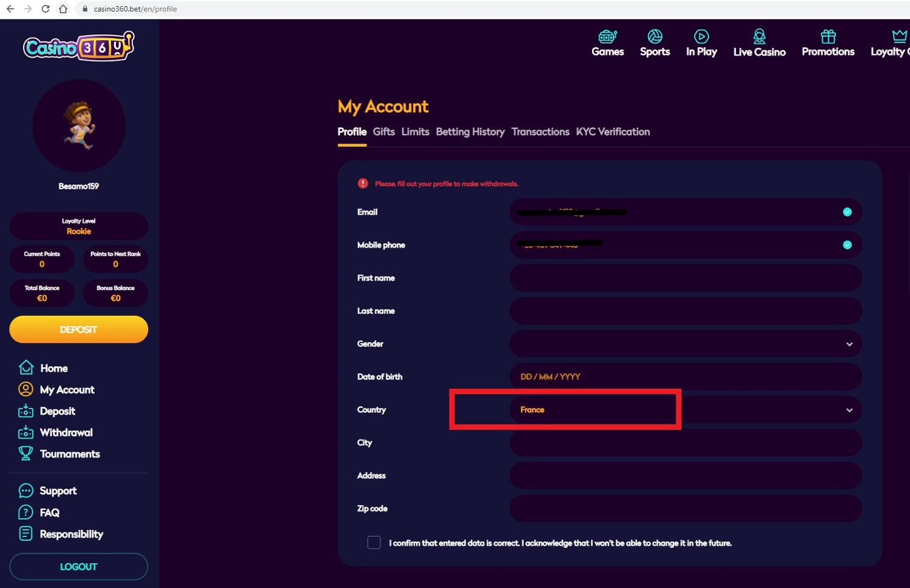Click the Tournaments trophy icon
The width and height of the screenshot is (910, 588).
point(26,453)
